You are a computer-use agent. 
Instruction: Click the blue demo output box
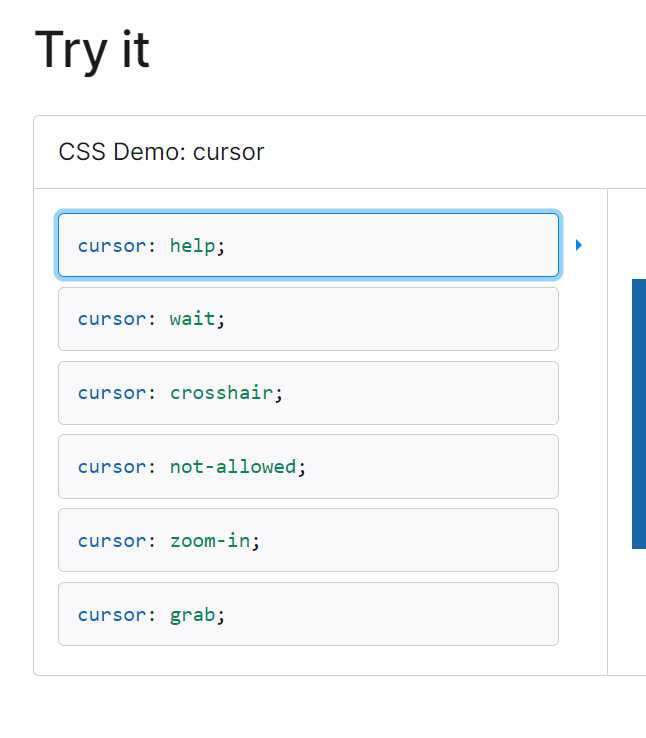(639, 414)
